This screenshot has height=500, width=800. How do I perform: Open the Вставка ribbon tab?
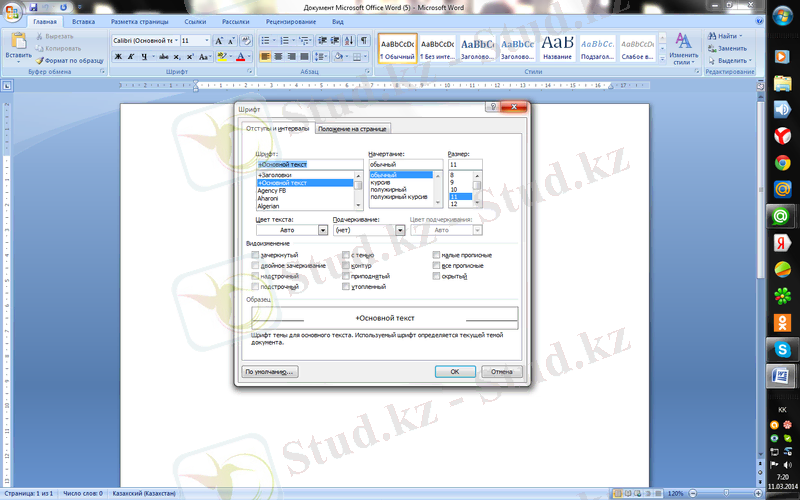point(84,20)
